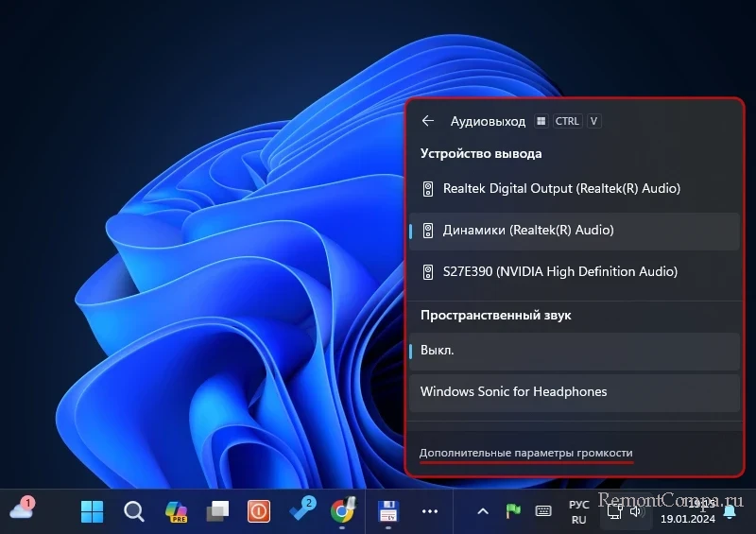Open the blue checkmark app with badge
756x534 pixels.
[301, 509]
